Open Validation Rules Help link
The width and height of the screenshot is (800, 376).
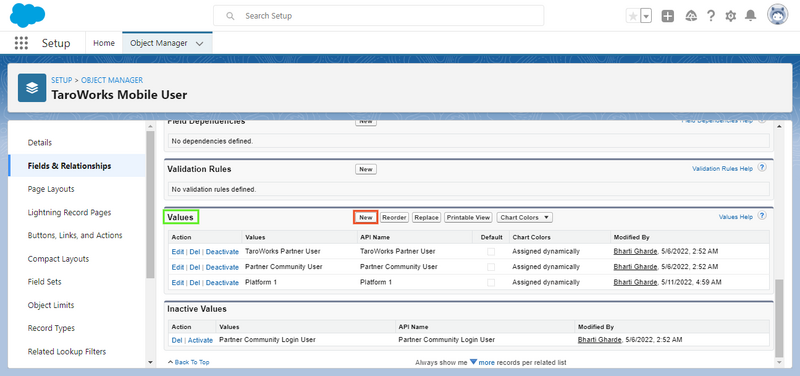[x=722, y=168]
